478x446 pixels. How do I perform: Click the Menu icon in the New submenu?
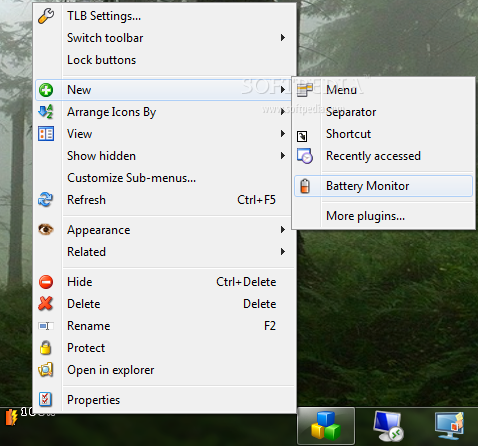(x=305, y=90)
